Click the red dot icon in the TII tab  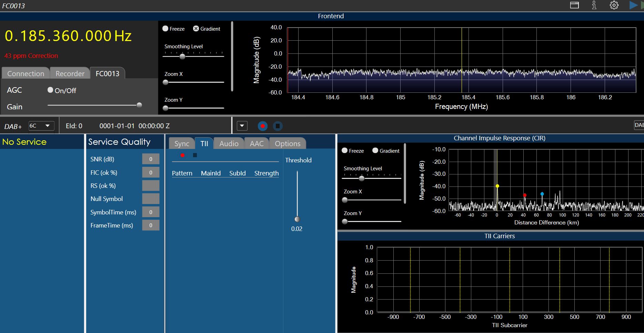pyautogui.click(x=182, y=155)
